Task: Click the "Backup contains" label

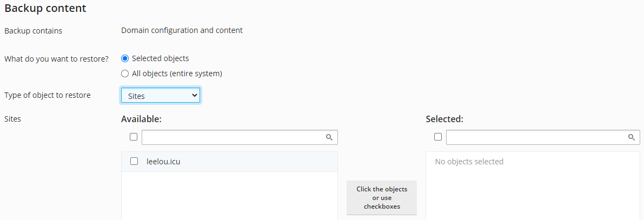Action: [34, 31]
